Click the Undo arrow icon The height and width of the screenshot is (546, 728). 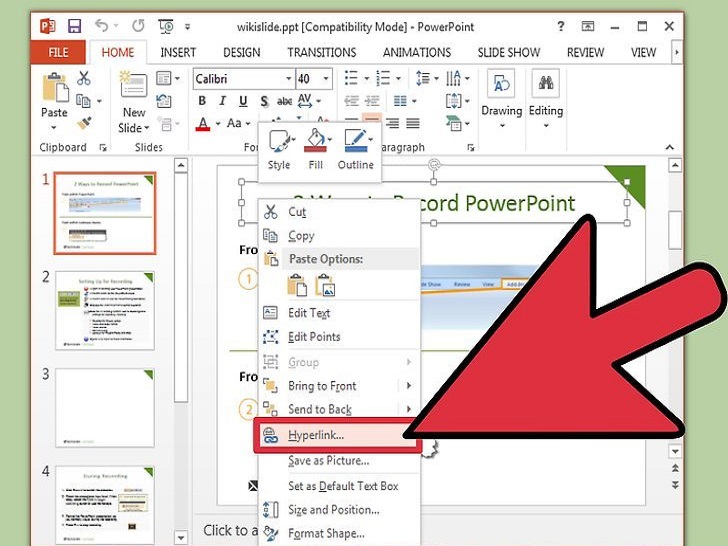102,26
